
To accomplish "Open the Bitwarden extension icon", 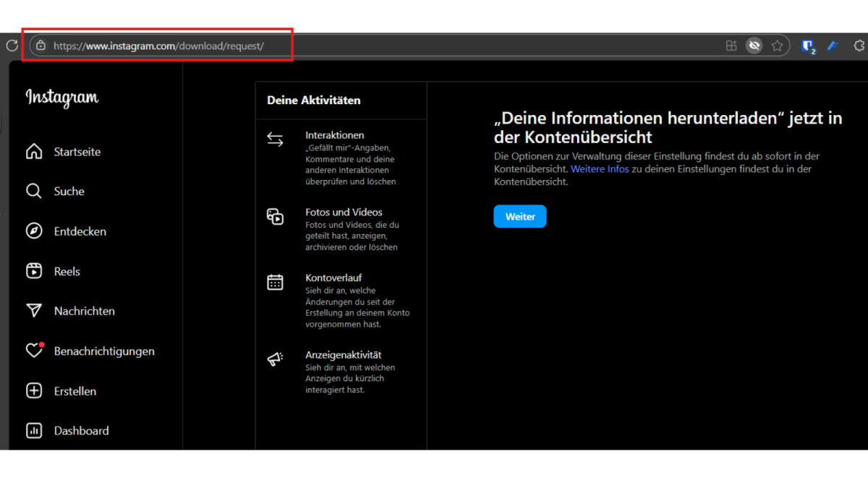I will tap(808, 46).
